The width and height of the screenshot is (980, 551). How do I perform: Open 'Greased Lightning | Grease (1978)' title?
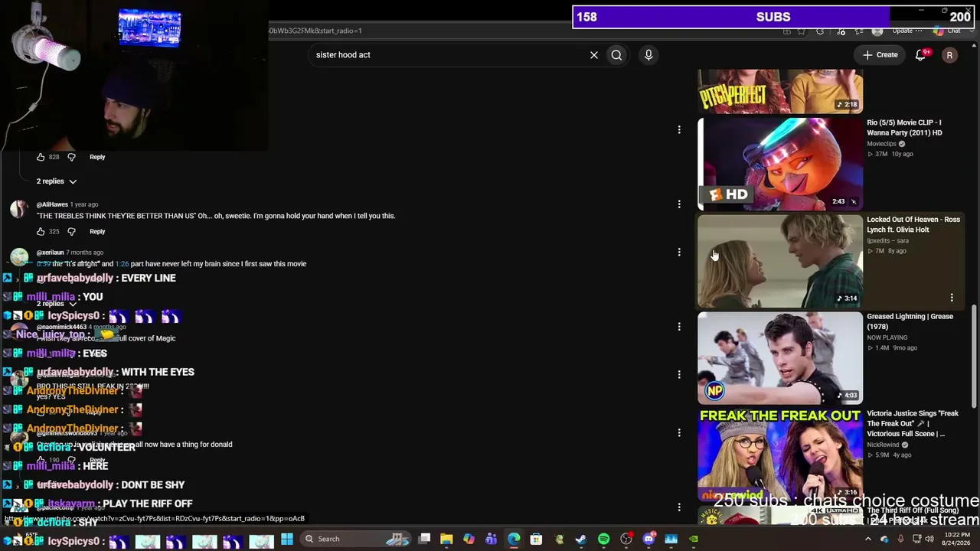[910, 321]
